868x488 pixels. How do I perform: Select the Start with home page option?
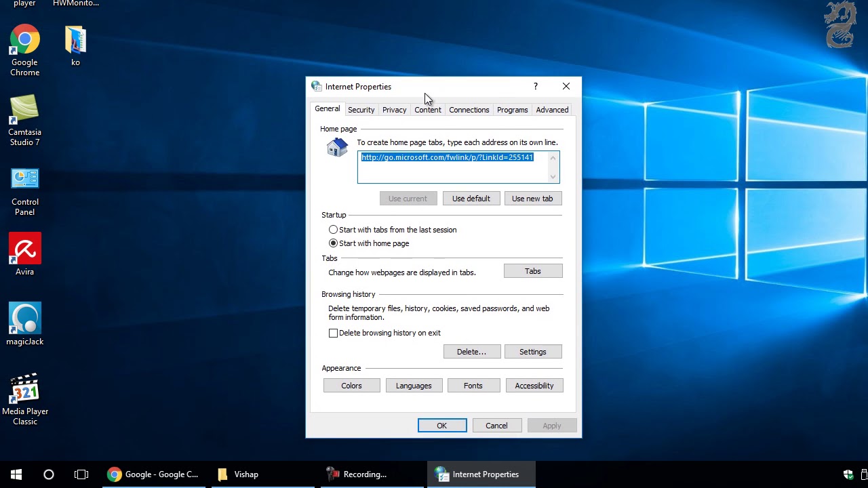click(x=333, y=243)
